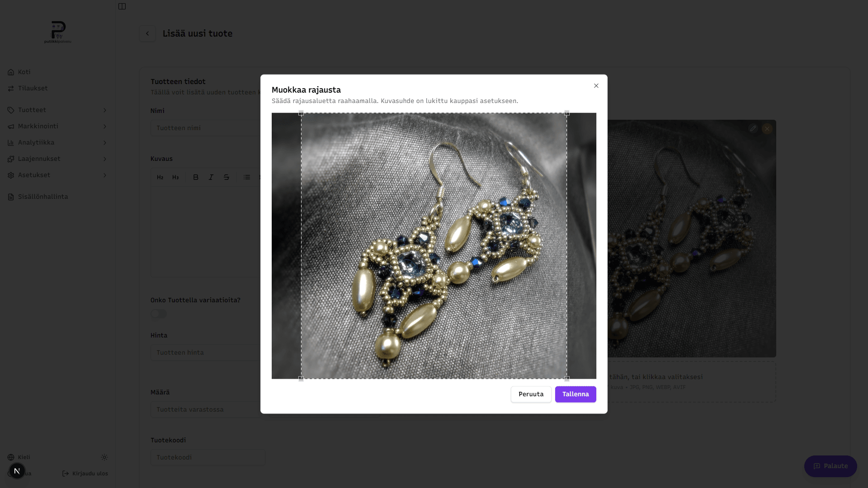The height and width of the screenshot is (488, 868).
Task: Click the Markkinointi megaphone icon
Action: coord(11,127)
